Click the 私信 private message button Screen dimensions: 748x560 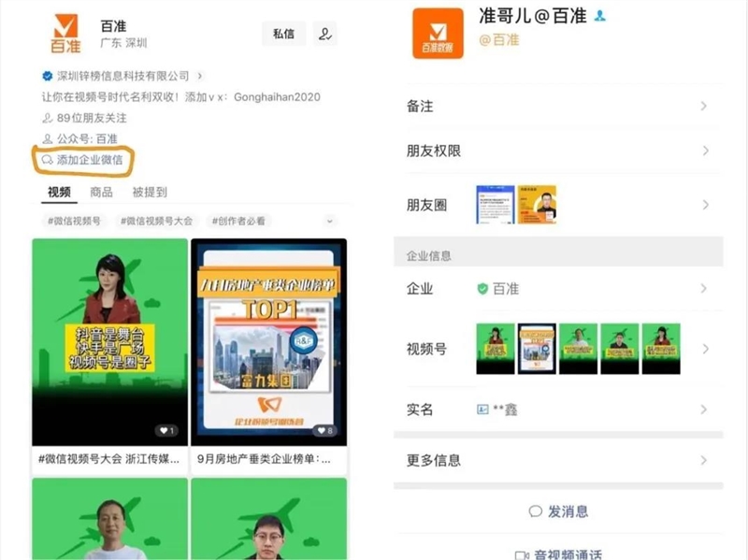tap(283, 33)
